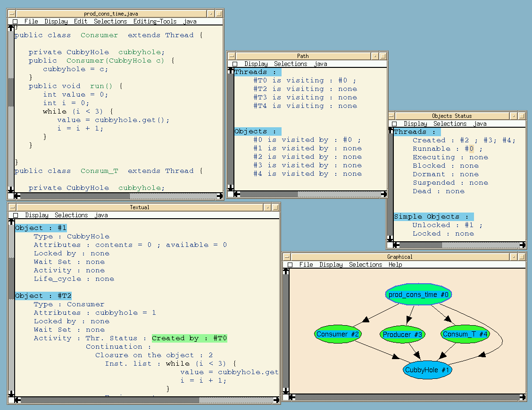Click the scroll-up arrow in Objects Status window
The width and height of the screenshot is (532, 410).
point(391,131)
